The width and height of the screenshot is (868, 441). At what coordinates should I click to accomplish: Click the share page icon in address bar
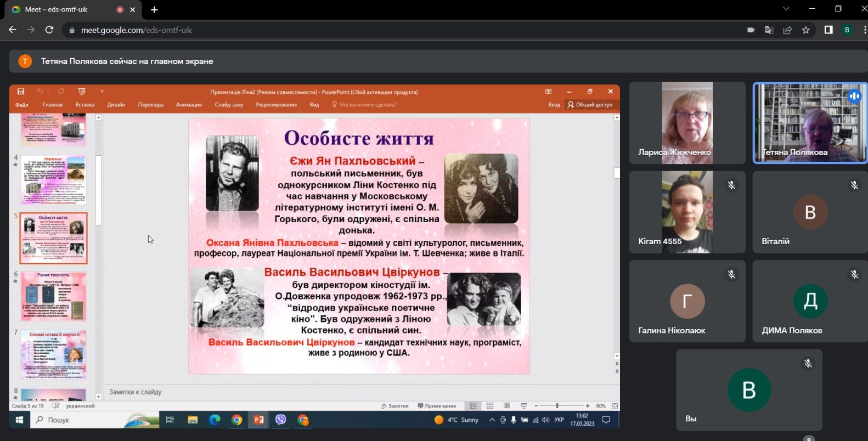[787, 30]
